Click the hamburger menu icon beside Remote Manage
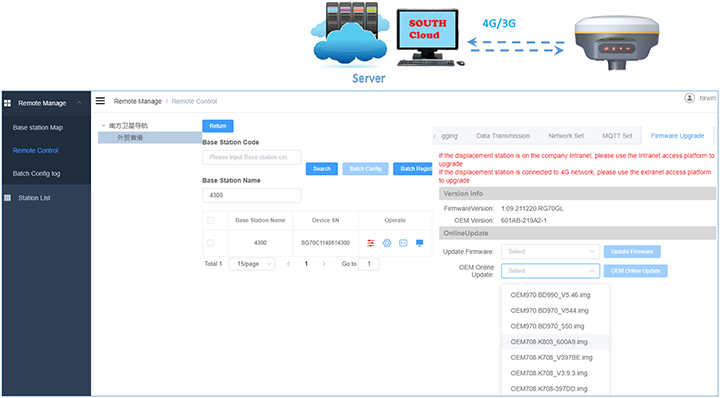 pyautogui.click(x=100, y=101)
